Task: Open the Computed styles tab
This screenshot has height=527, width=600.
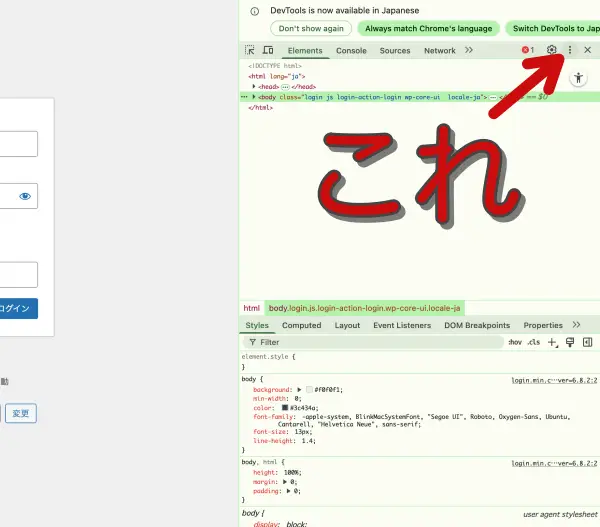Action: tap(301, 325)
